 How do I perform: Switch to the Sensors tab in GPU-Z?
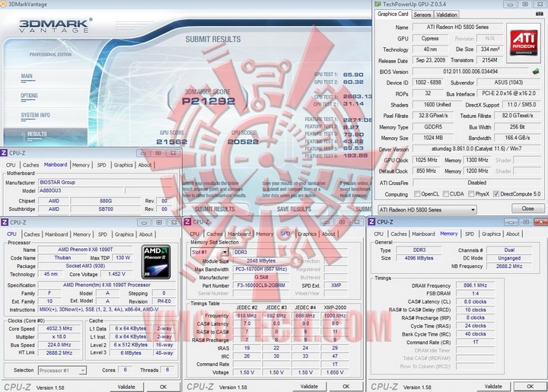pos(422,14)
